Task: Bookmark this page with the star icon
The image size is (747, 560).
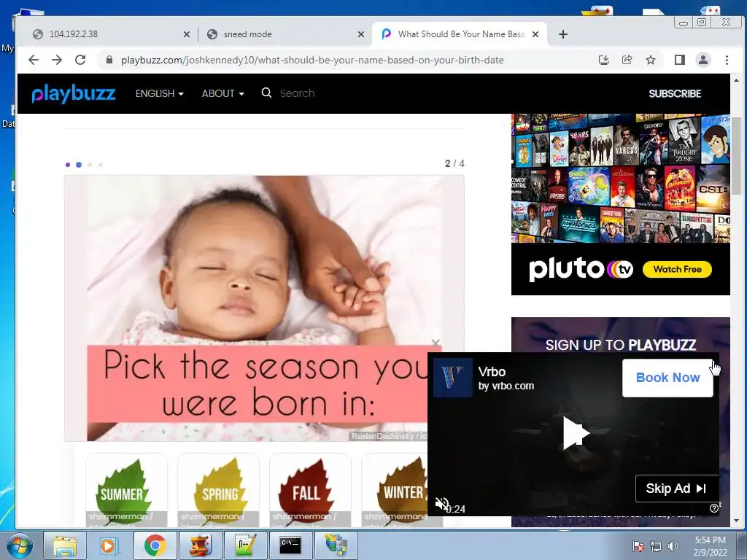Action: [650, 60]
